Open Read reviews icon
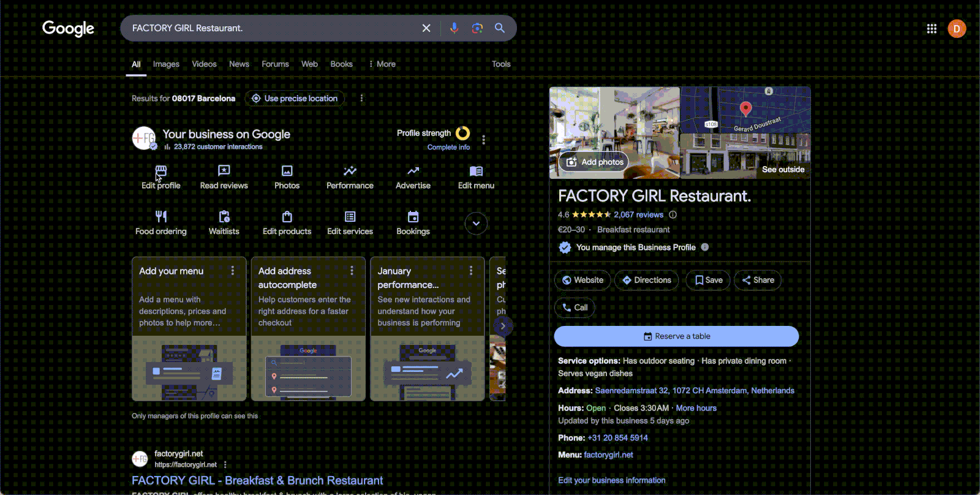980x495 pixels. pos(224,171)
